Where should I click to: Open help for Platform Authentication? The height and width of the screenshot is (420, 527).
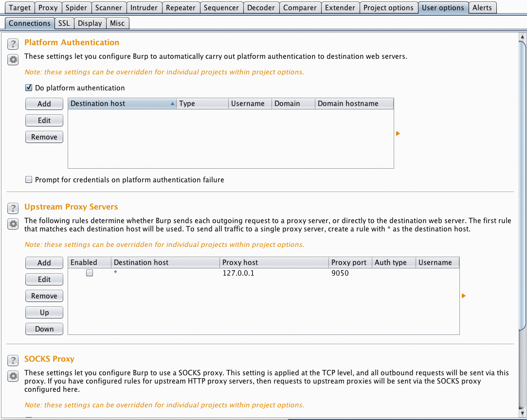[x=13, y=44]
